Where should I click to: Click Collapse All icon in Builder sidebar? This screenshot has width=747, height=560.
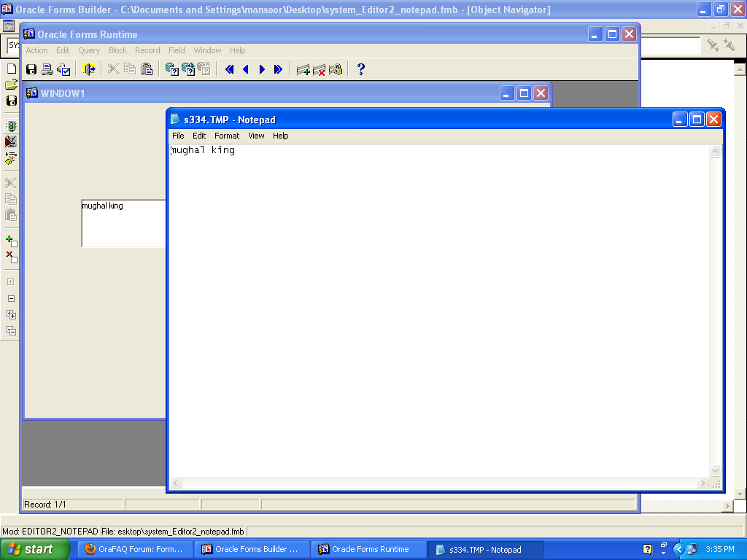pos(11,331)
